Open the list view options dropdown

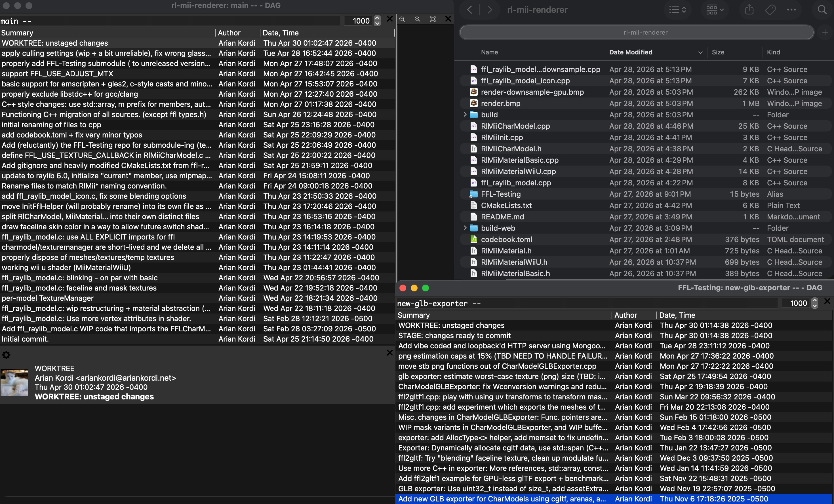click(677, 9)
